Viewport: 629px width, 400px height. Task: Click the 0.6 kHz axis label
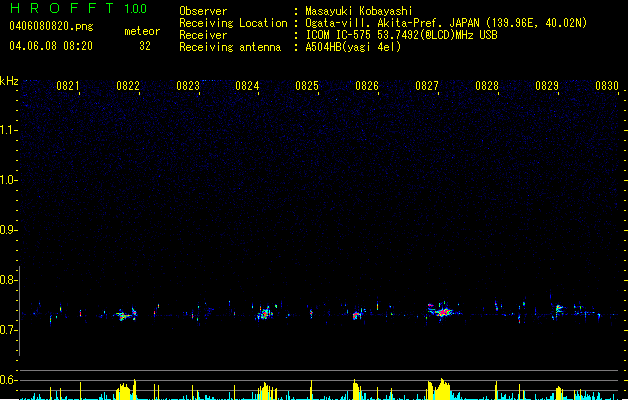(x=8, y=380)
